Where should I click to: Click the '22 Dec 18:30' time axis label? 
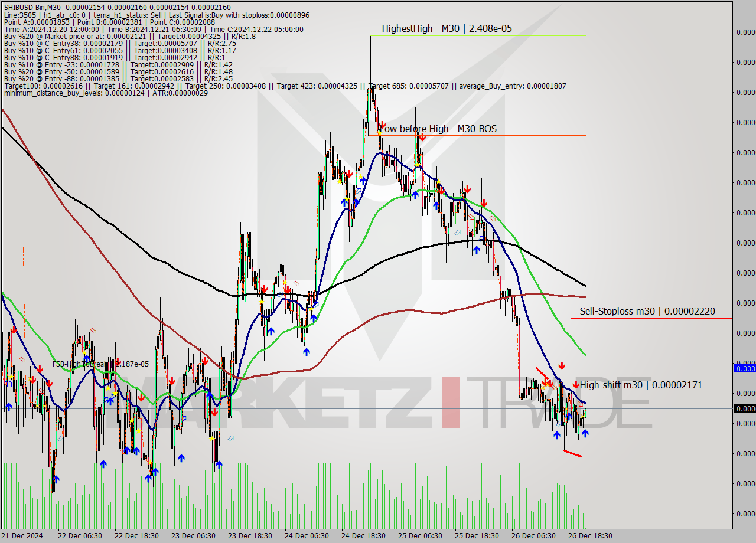tap(135, 536)
